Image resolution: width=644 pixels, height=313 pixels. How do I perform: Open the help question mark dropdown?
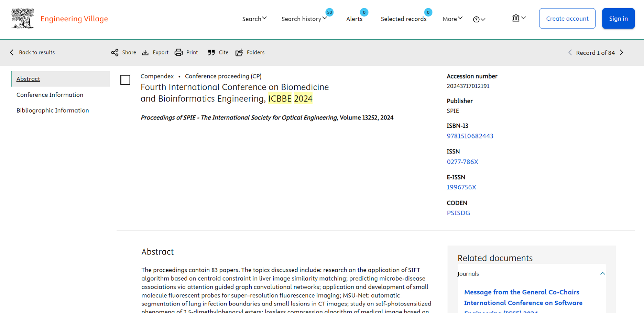(479, 19)
